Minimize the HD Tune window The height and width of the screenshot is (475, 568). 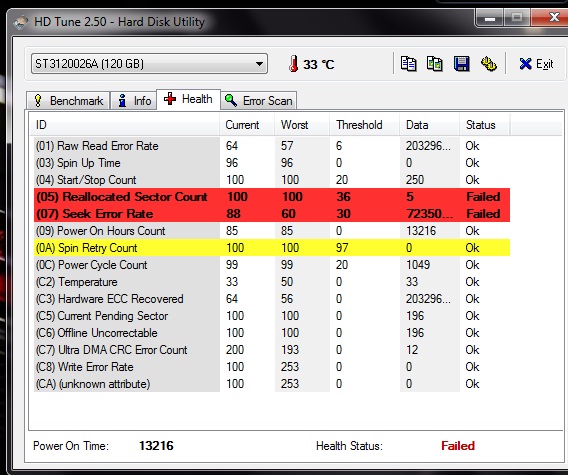[490, 17]
